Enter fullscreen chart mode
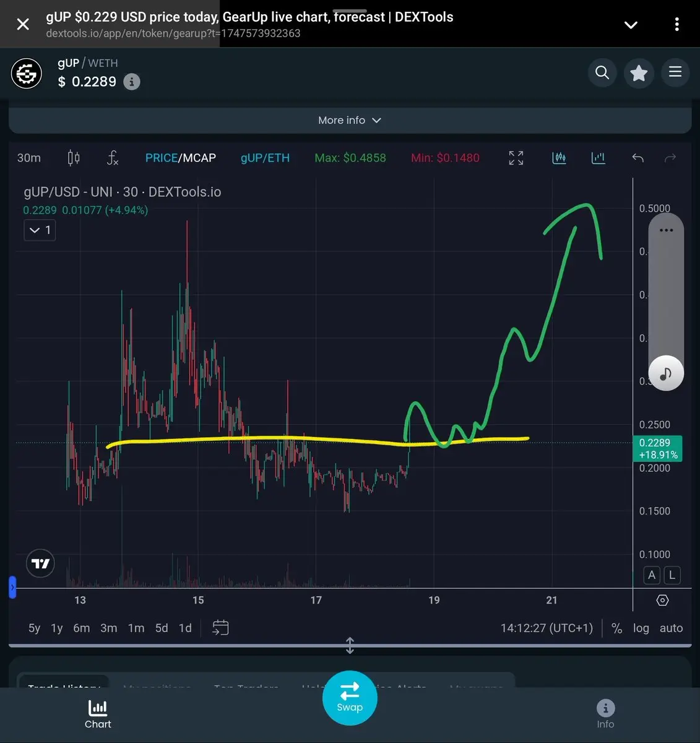 pos(516,158)
